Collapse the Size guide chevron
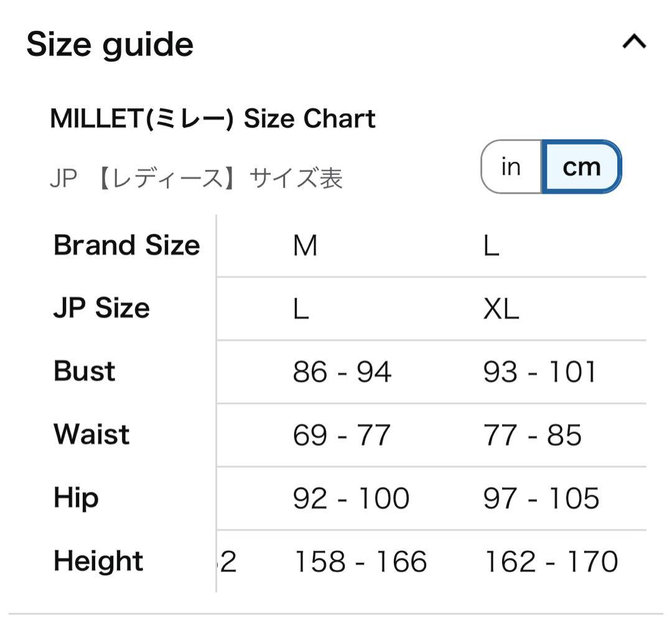This screenshot has width=672, height=617. [634, 43]
